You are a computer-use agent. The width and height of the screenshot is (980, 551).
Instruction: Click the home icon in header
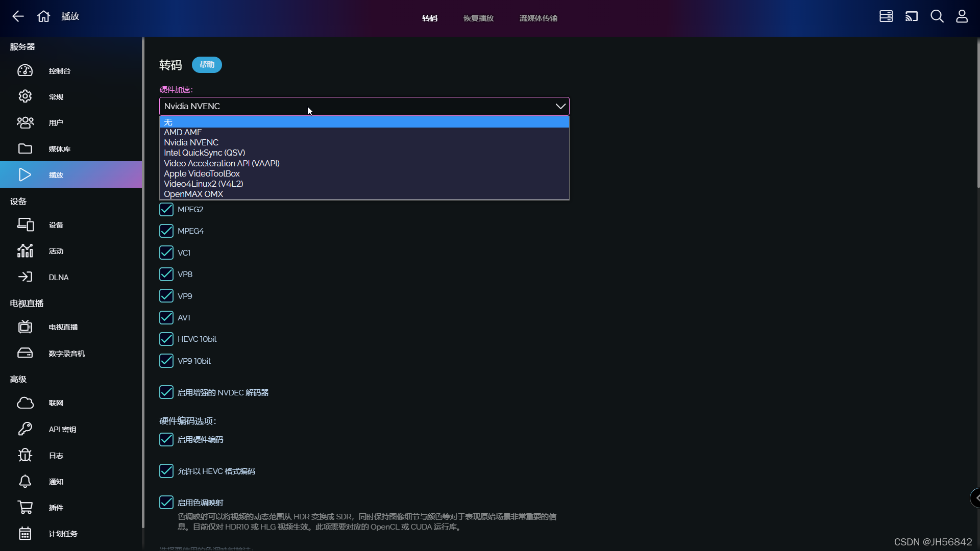43,16
